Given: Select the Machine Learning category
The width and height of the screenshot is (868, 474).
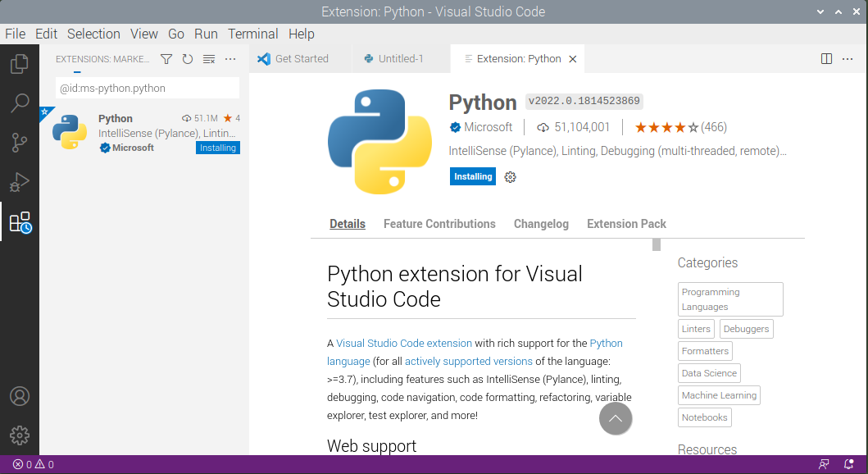Looking at the screenshot, I should (719, 395).
